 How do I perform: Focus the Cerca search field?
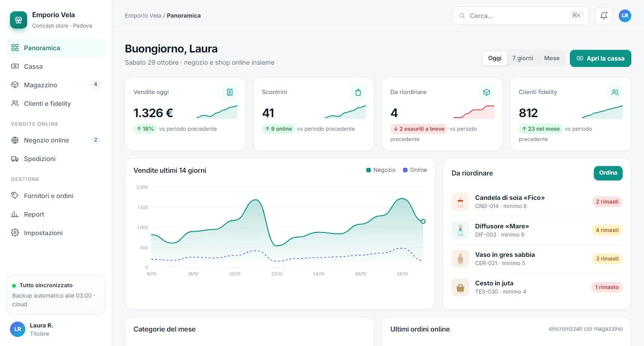521,15
